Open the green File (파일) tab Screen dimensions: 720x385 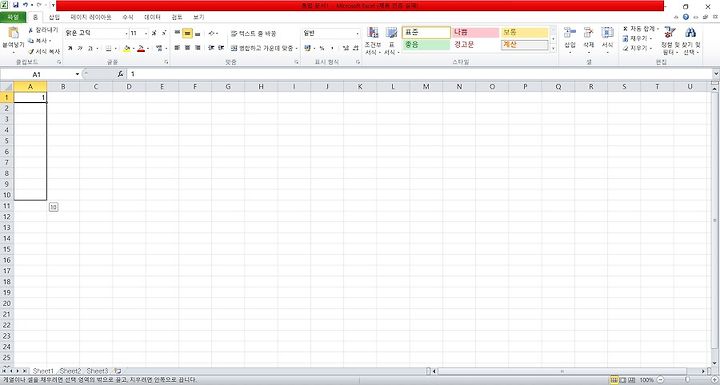(x=13, y=17)
